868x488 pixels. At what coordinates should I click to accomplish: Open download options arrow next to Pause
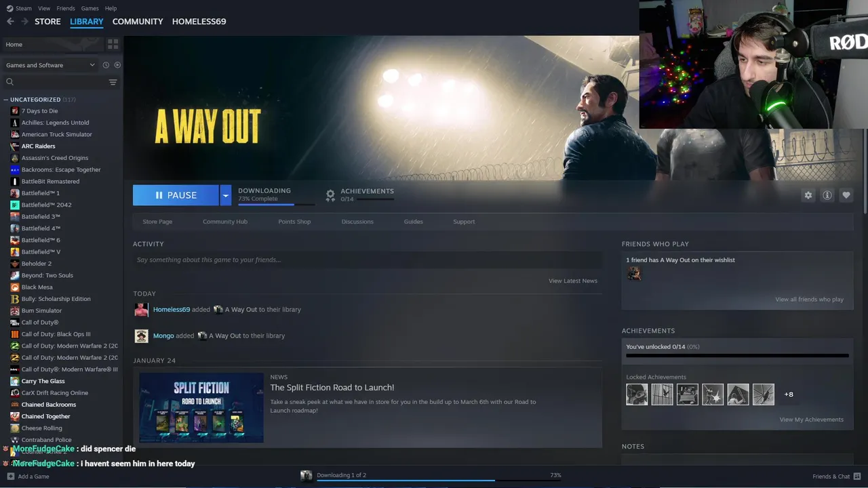(225, 195)
